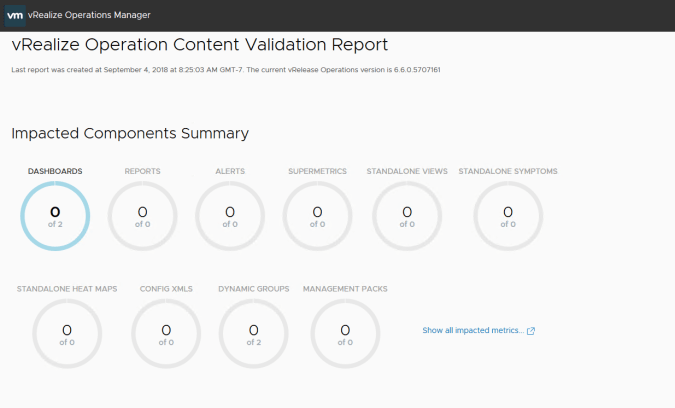Screen dimensions: 675x408
Task: Click the Impacted Components Summary heading
Action: click(130, 133)
